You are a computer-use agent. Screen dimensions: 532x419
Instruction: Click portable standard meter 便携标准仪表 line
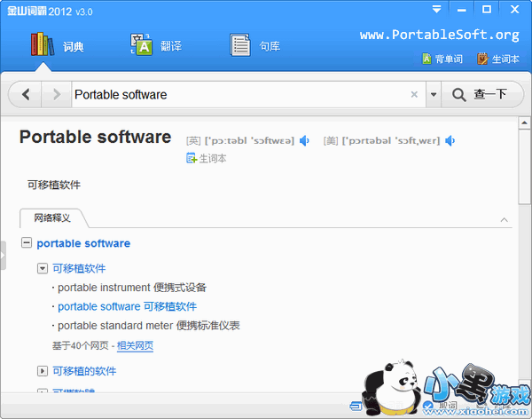click(149, 326)
